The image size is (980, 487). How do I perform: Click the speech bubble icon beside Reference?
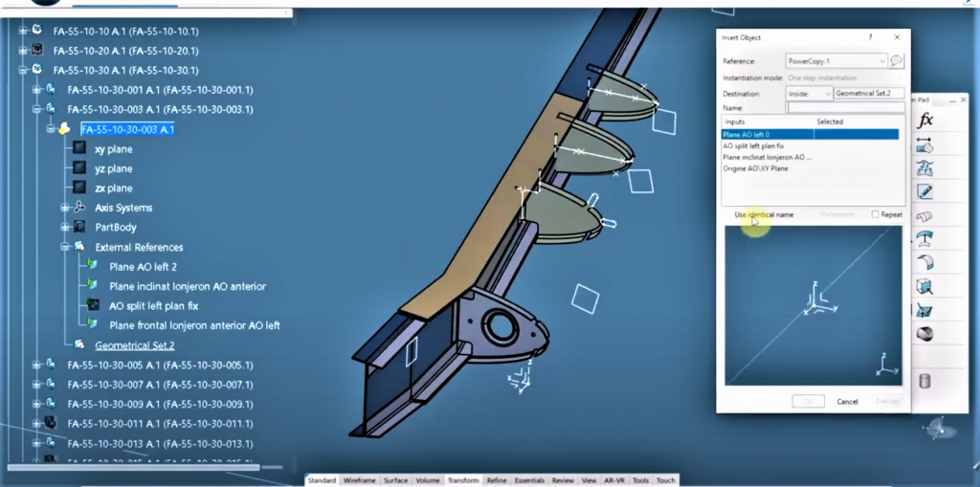(x=897, y=61)
